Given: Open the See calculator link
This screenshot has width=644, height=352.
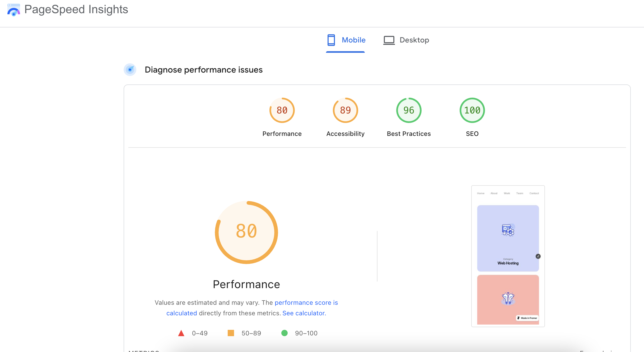Looking at the screenshot, I should tap(304, 313).
